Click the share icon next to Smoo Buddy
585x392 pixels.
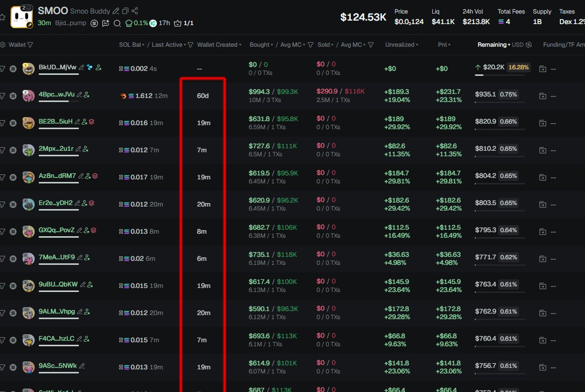click(x=135, y=11)
